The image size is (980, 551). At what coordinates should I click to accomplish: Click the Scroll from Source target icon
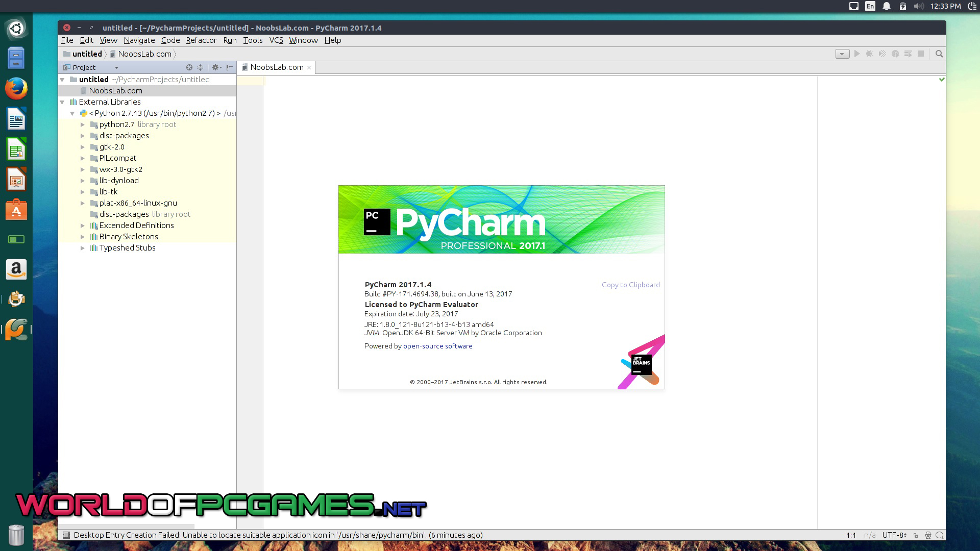pyautogui.click(x=189, y=67)
